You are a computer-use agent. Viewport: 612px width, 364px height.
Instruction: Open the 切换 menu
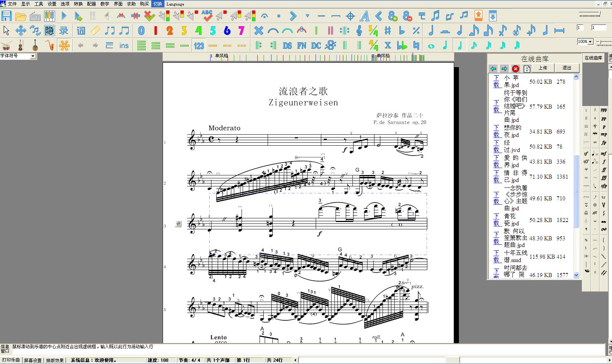157,4
